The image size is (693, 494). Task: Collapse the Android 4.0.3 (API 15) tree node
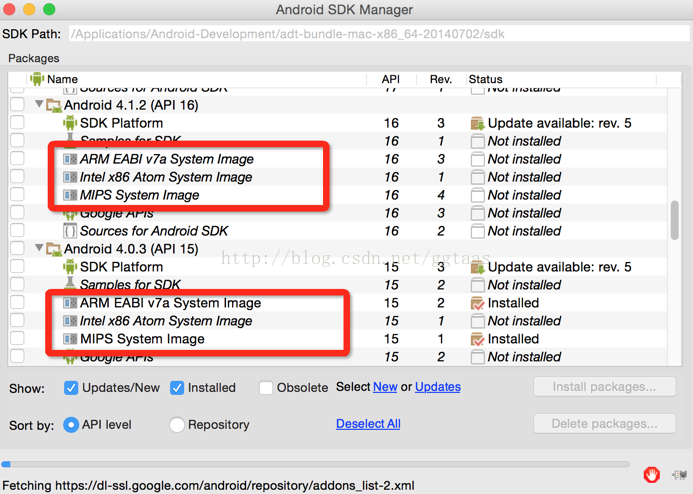coord(39,248)
